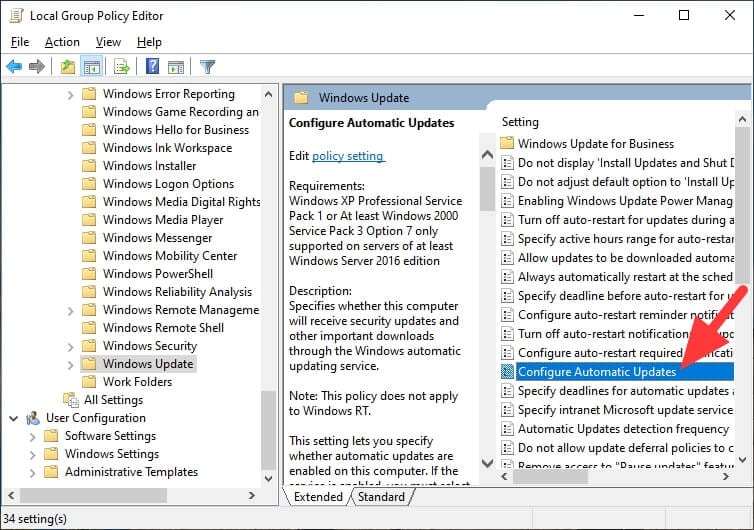Toggle Show/Hide Console Tree toolbar icon
754x530 pixels.
[91, 66]
